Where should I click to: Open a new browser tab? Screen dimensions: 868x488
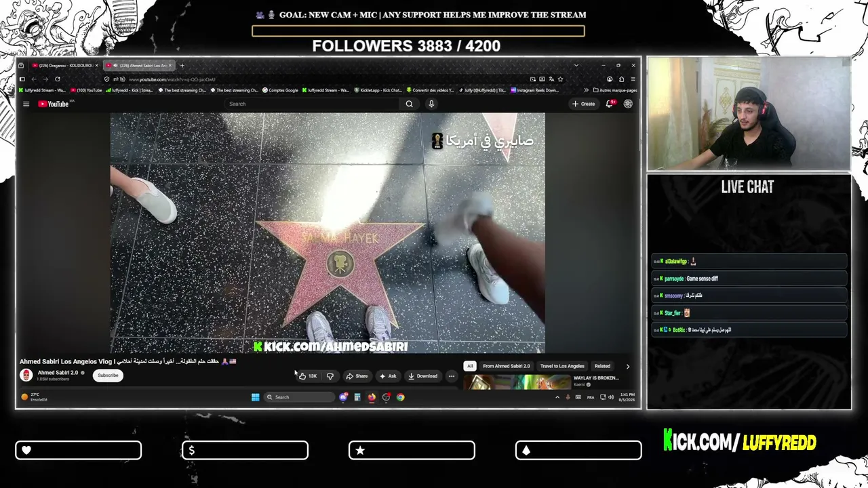click(x=182, y=66)
